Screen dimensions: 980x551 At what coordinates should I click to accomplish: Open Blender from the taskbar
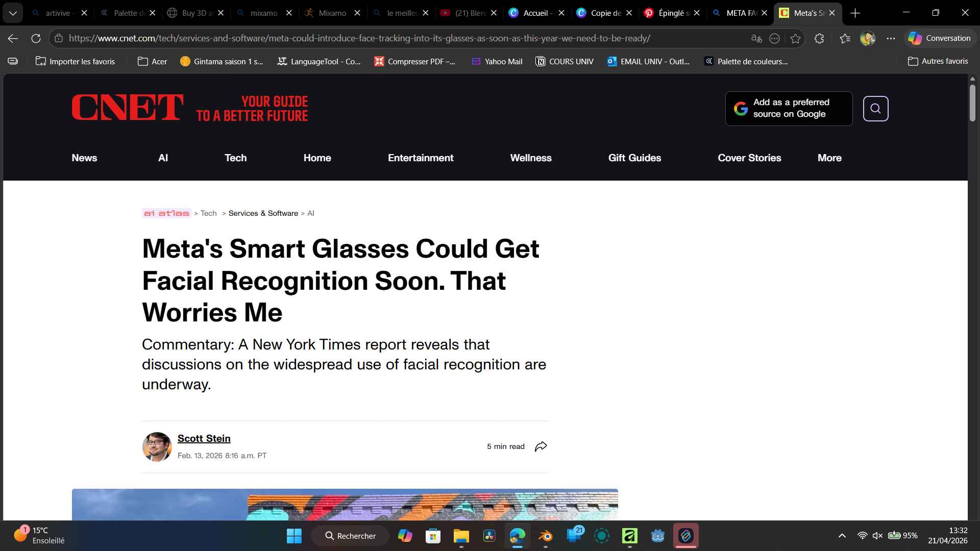[x=545, y=536]
